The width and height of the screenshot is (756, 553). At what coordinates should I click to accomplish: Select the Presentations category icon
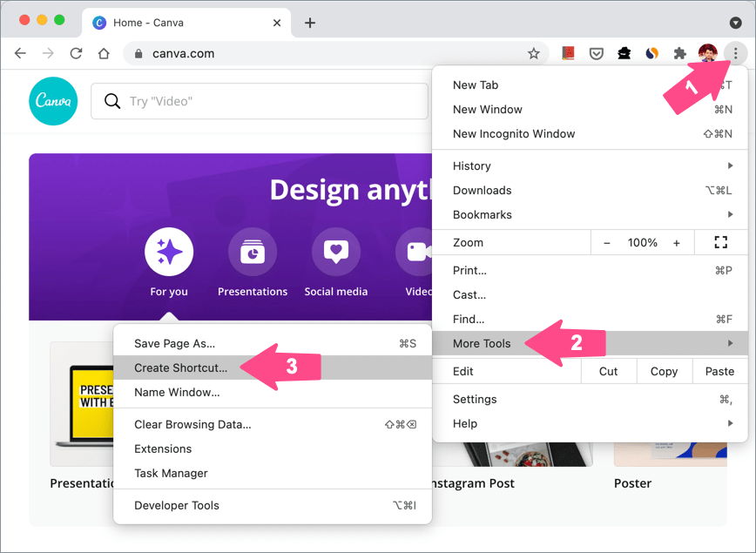pyautogui.click(x=252, y=252)
